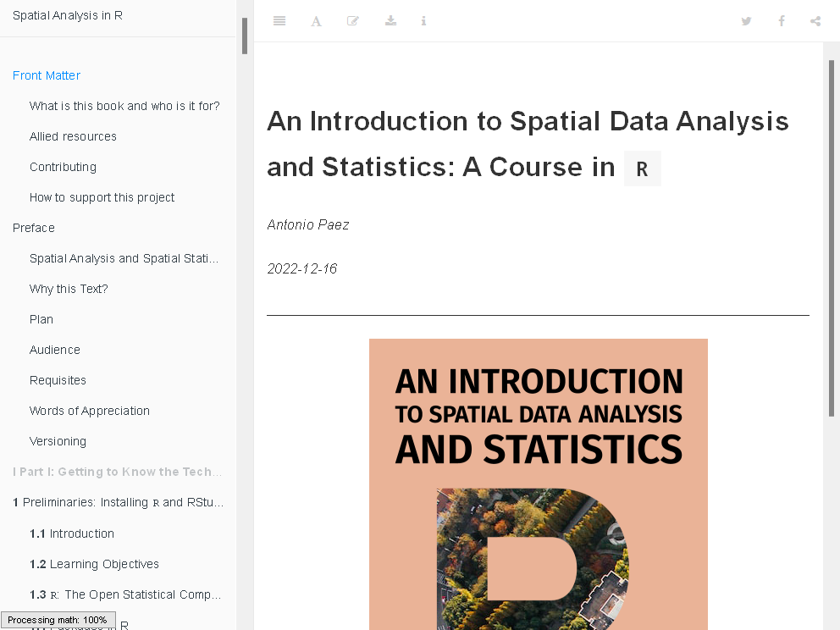Click the edit (pencil) icon in toolbar
Image resolution: width=840 pixels, height=630 pixels.
353,20
